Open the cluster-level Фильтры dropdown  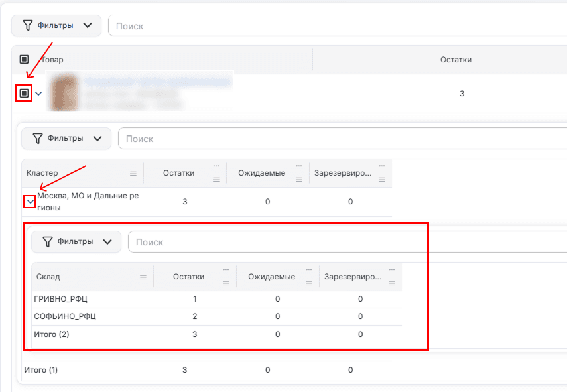pos(66,138)
